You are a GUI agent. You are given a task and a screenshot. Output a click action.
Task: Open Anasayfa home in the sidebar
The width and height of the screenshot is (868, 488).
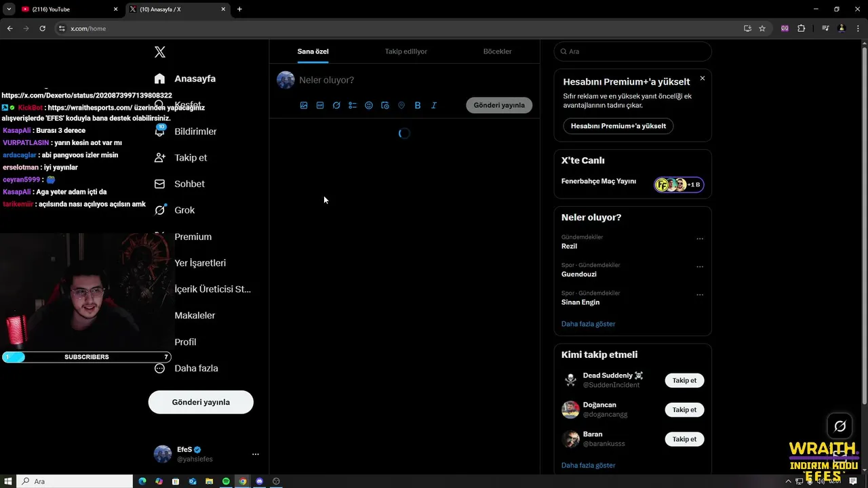(x=185, y=79)
